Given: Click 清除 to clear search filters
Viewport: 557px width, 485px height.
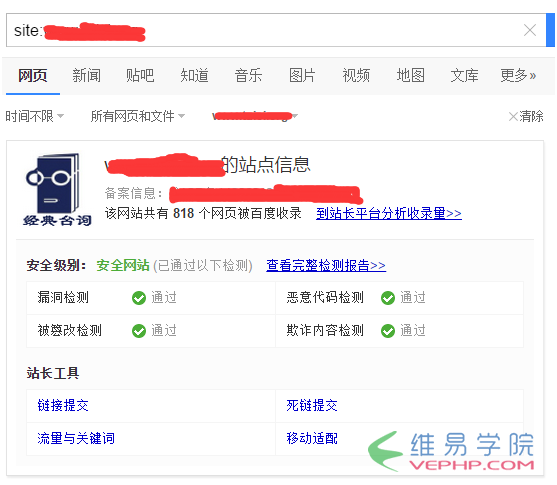Looking at the screenshot, I should coord(526,116).
